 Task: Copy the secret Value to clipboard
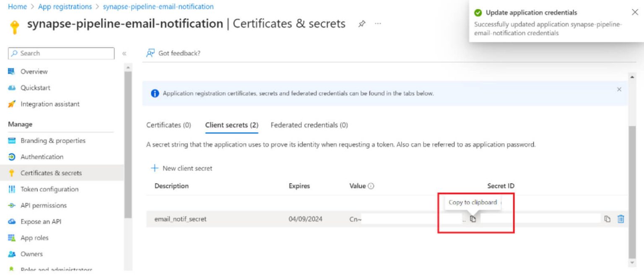coord(473,218)
